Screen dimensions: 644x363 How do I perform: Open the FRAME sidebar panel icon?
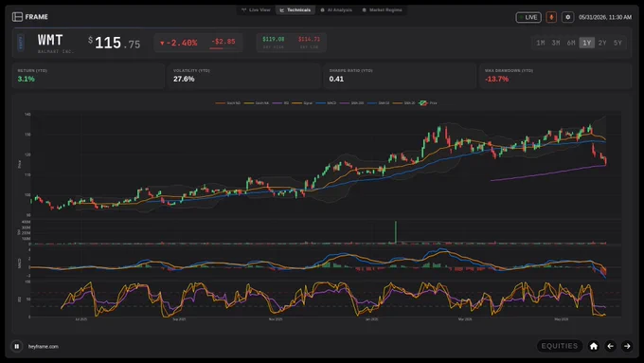(17, 17)
